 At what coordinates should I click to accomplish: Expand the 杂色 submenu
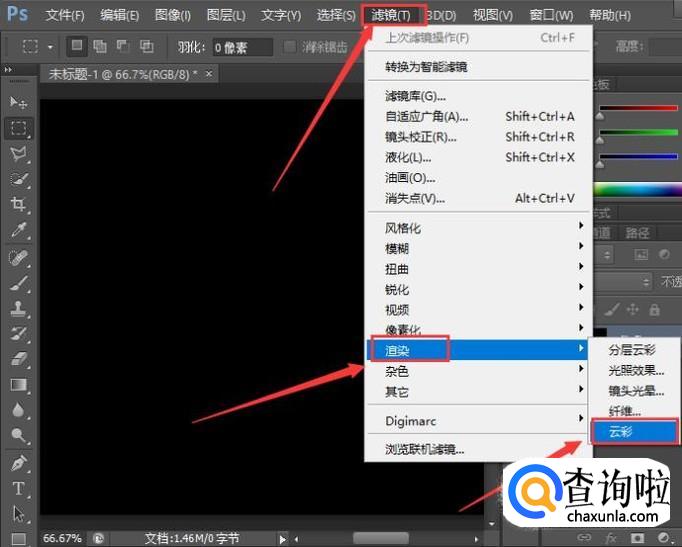coord(478,371)
